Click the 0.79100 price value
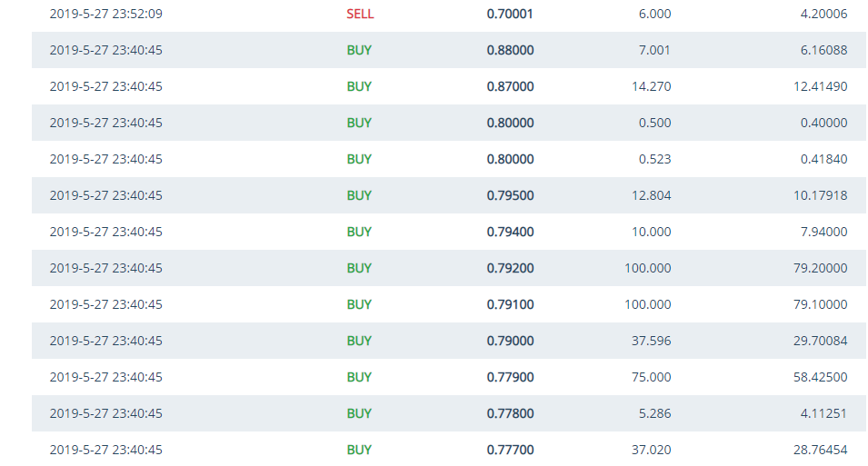The image size is (868, 466). coord(510,305)
